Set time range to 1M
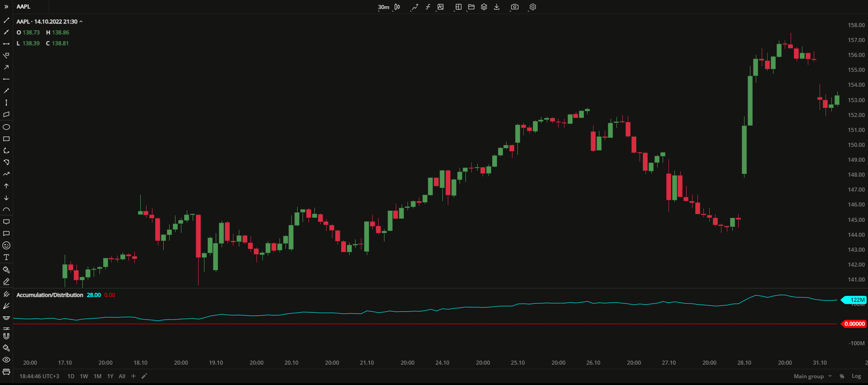The width and height of the screenshot is (868, 385). point(97,376)
